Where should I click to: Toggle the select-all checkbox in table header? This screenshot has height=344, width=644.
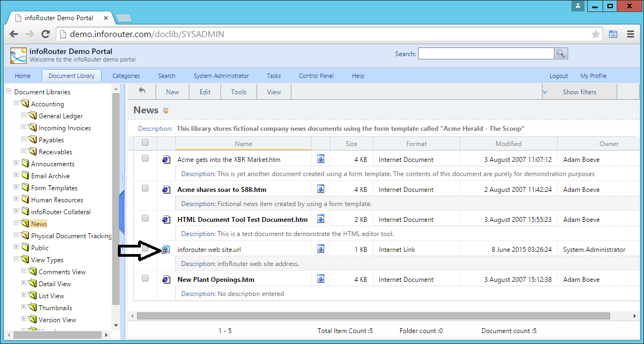click(x=145, y=142)
